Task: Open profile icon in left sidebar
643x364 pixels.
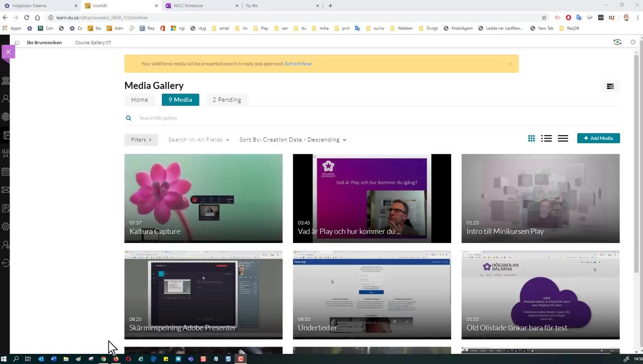Action: pyautogui.click(x=6, y=99)
